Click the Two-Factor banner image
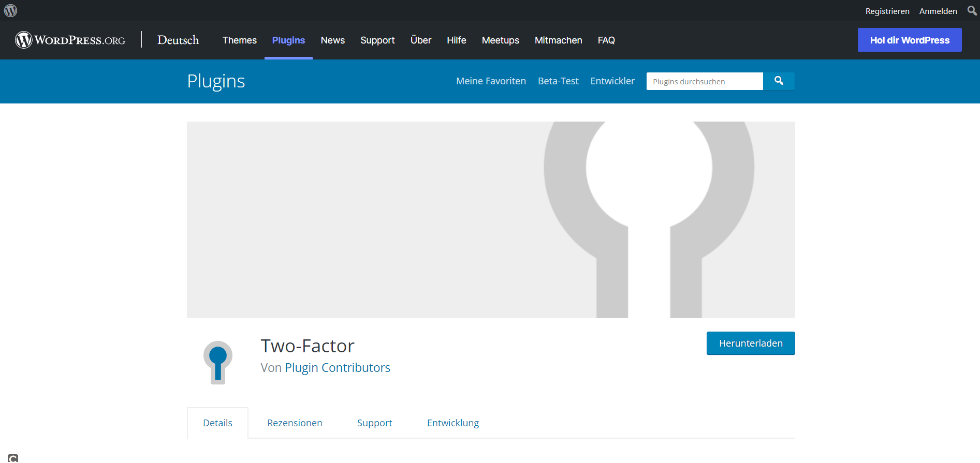980x463 pixels. pos(491,220)
